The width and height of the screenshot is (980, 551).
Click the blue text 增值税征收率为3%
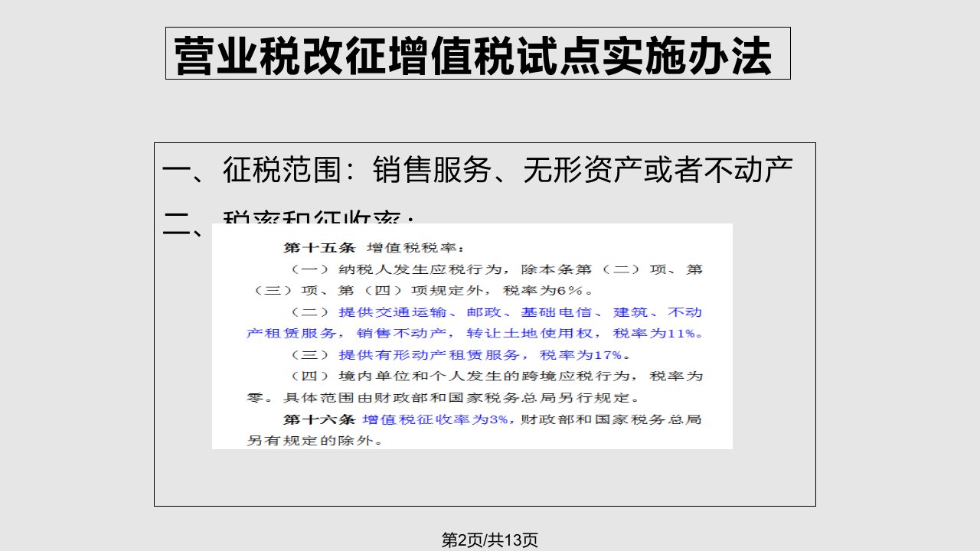click(x=436, y=419)
